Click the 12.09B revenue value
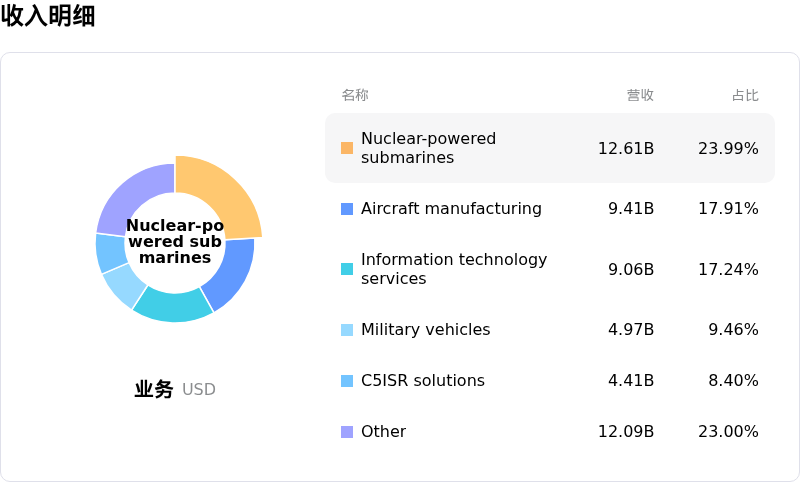The height and width of the screenshot is (482, 800). point(626,432)
